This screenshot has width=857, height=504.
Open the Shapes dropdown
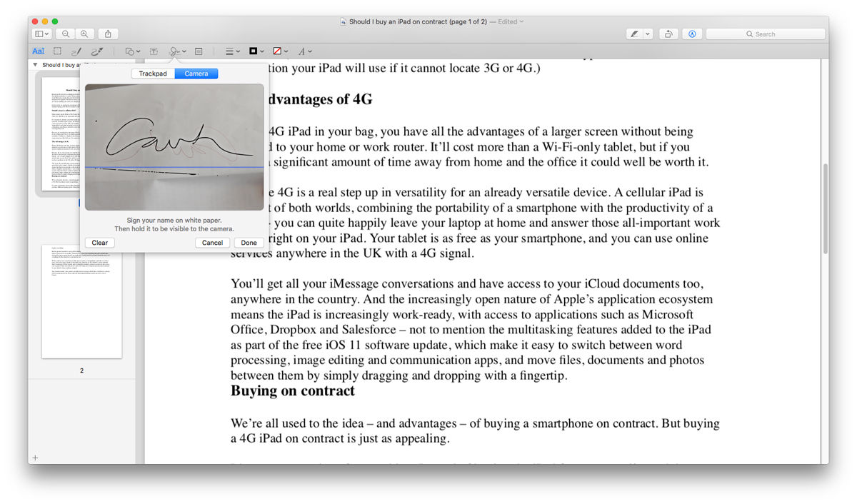(x=131, y=51)
